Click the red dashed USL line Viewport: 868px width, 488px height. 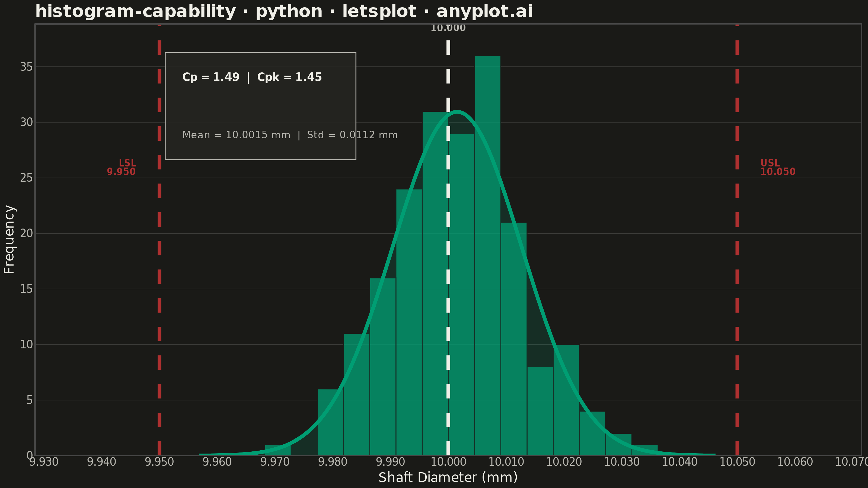coord(737,240)
